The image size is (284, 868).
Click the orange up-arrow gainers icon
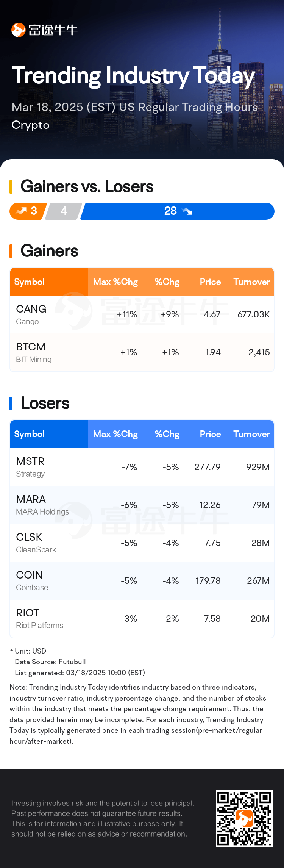click(21, 211)
